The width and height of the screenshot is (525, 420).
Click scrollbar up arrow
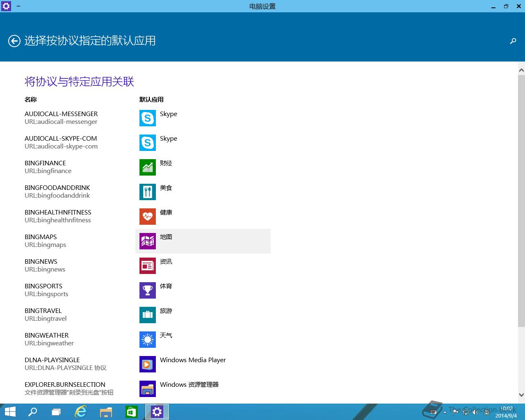(x=521, y=70)
